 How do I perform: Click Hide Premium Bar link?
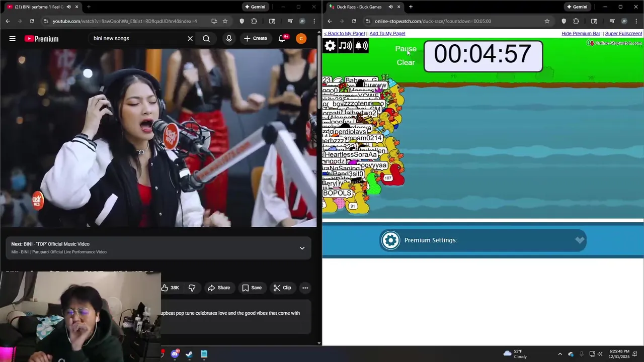581,34
